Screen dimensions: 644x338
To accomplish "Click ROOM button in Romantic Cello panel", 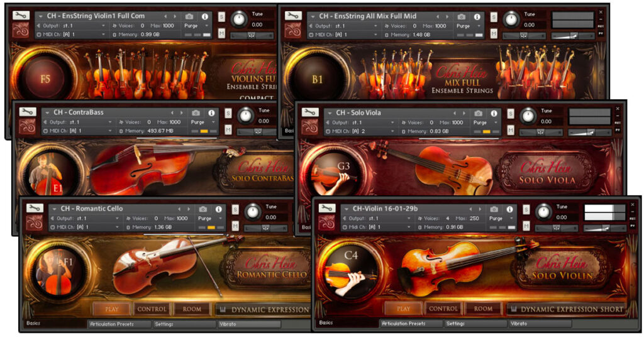I will (192, 309).
